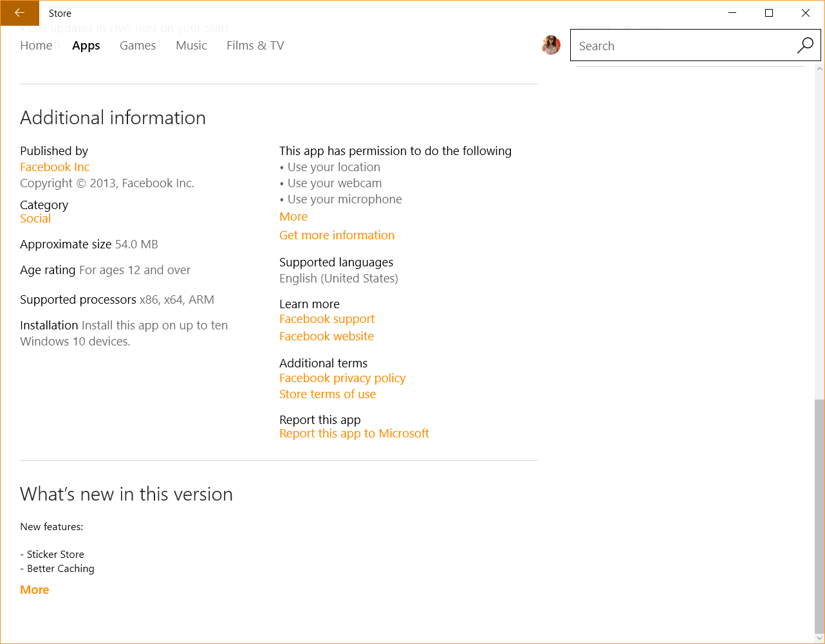Select the Apps tab

pos(86,45)
